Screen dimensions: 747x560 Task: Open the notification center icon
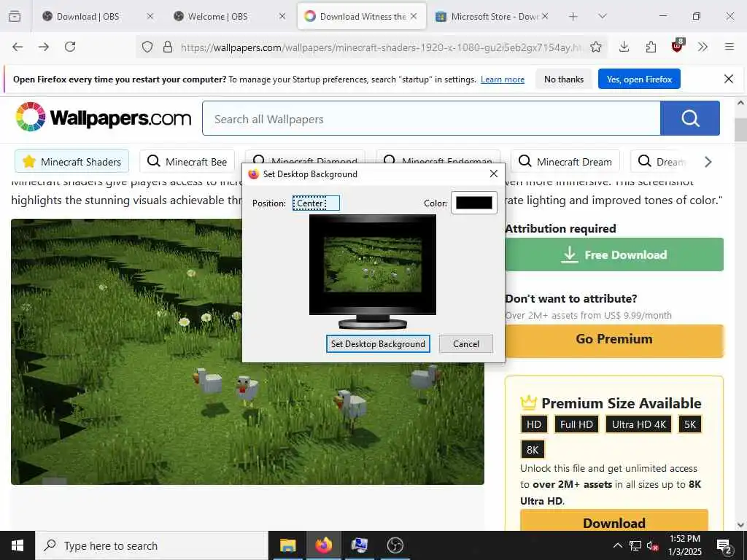(x=724, y=546)
